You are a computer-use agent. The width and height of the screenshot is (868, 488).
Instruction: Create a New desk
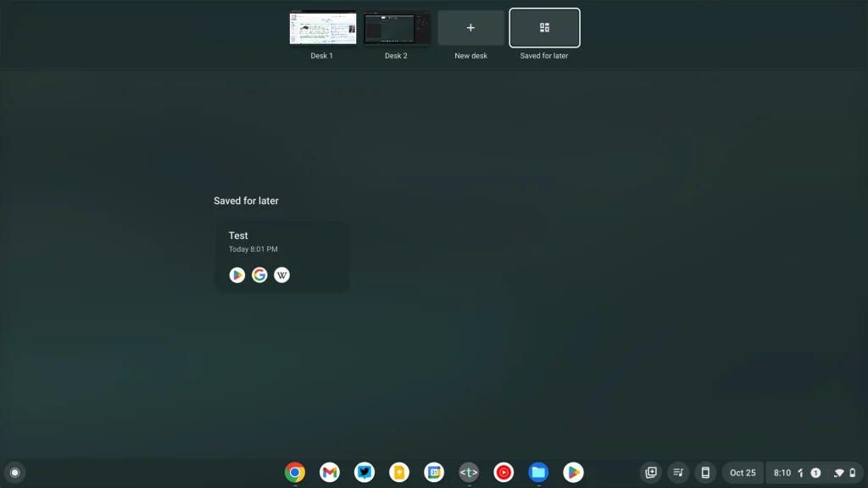470,26
